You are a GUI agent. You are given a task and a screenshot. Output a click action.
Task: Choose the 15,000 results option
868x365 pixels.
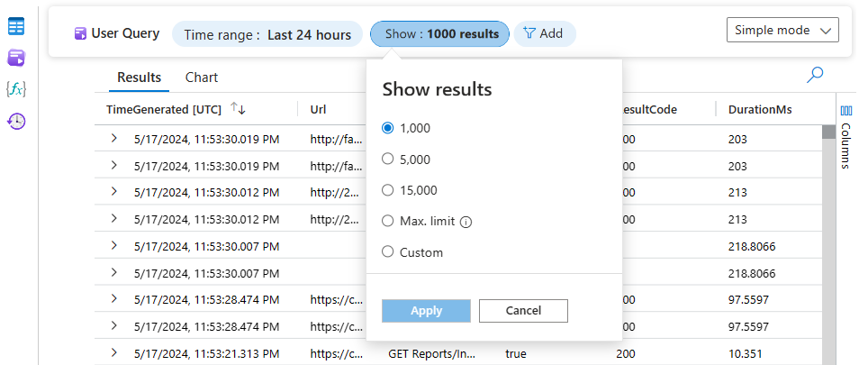tap(388, 190)
